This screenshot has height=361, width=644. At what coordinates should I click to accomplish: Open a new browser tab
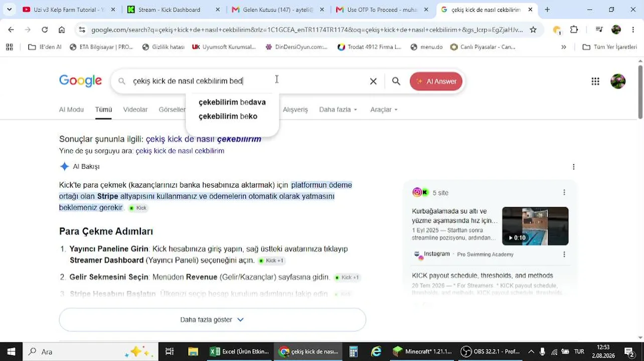pyautogui.click(x=547, y=10)
